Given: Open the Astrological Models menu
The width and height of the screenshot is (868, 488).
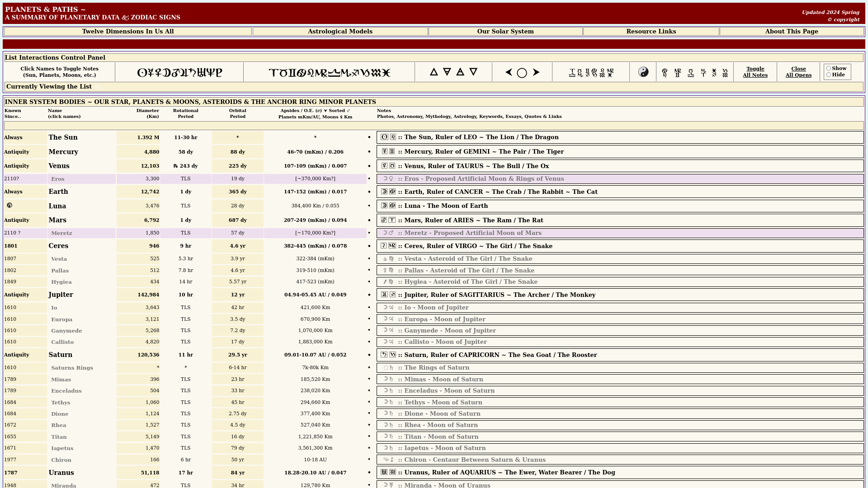Looking at the screenshot, I should (340, 32).
